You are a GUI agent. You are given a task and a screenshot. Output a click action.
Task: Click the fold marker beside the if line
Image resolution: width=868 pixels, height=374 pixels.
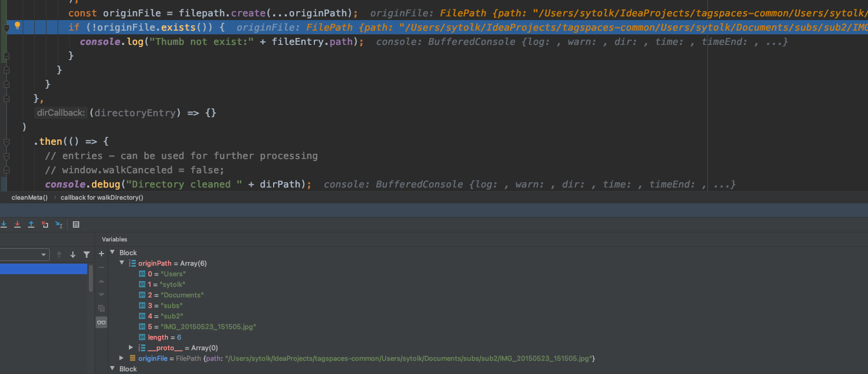[6, 28]
